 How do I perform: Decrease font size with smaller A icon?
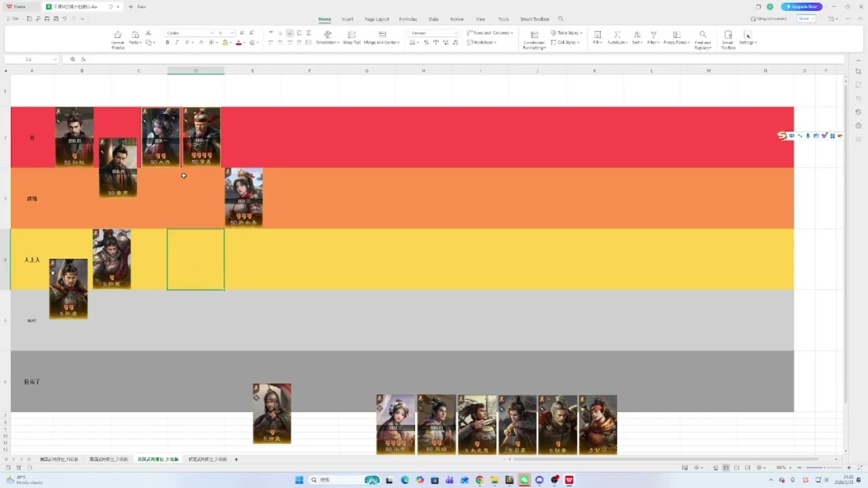click(x=252, y=33)
